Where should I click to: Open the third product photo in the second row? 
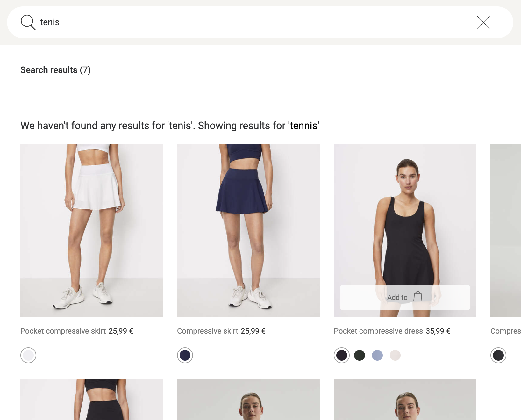point(405,400)
